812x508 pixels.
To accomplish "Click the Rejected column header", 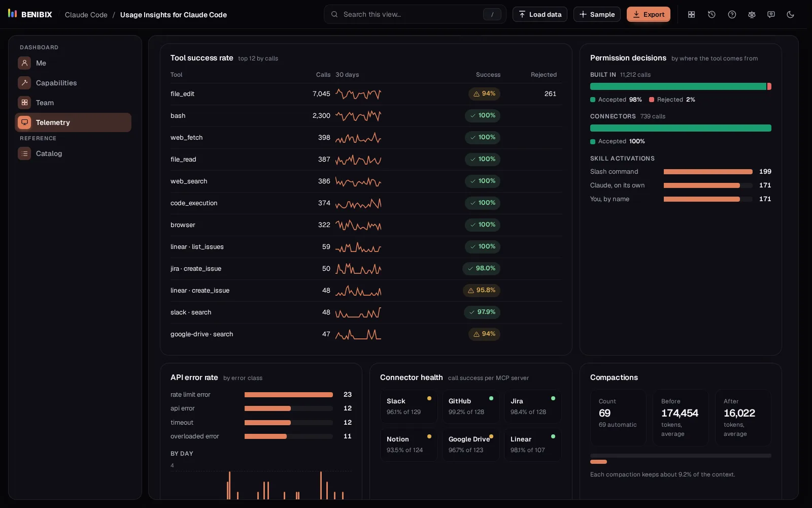I will click(x=544, y=75).
